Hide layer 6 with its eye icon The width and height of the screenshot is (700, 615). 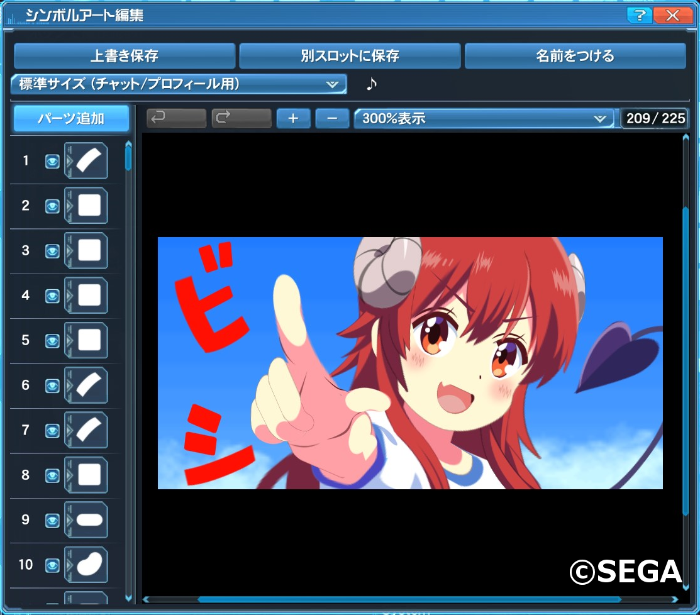tap(52, 386)
